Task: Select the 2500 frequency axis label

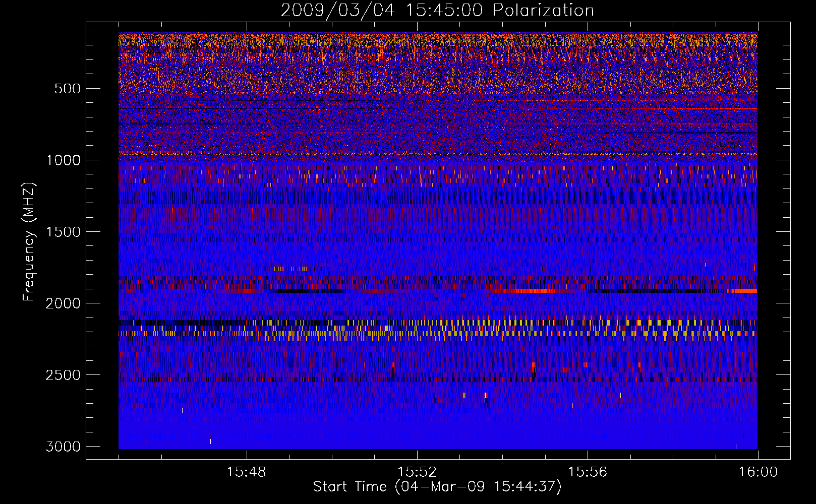Action: click(x=63, y=375)
